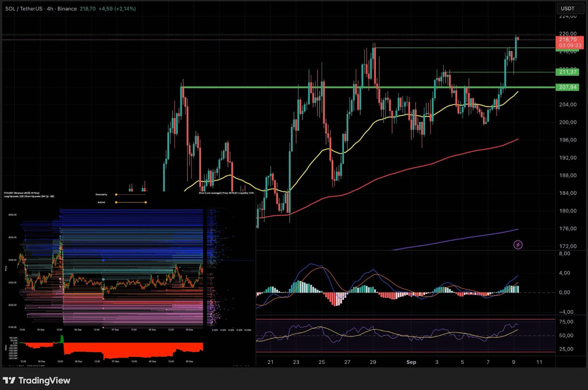Click date 29 on the SOL time axis

coord(373,362)
